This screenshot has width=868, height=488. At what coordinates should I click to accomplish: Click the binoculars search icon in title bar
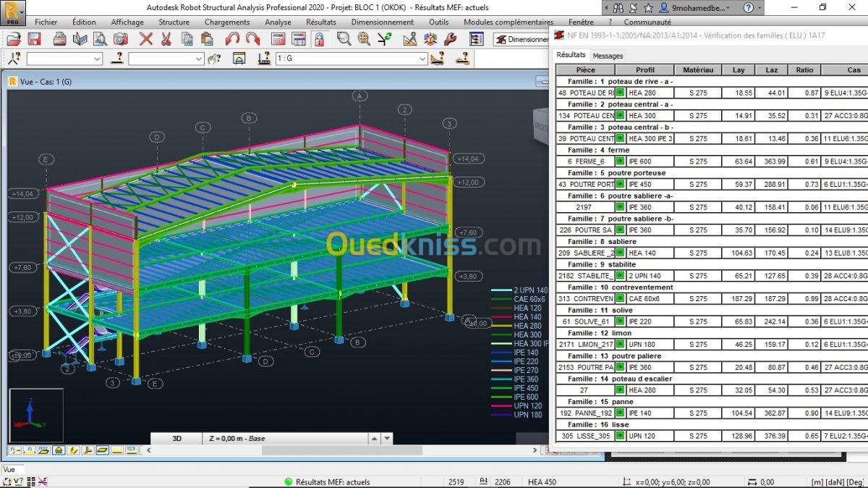pyautogui.click(x=618, y=7)
